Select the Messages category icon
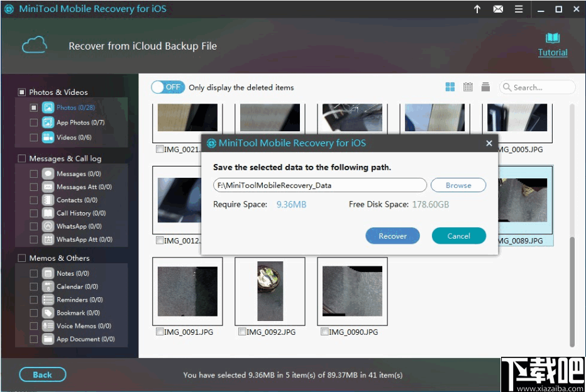586x392 pixels. tap(48, 173)
